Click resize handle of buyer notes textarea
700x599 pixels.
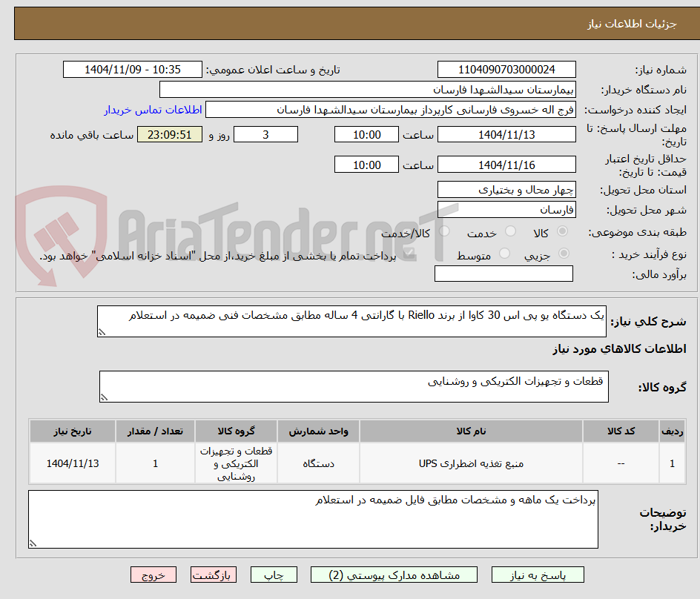(x=33, y=543)
